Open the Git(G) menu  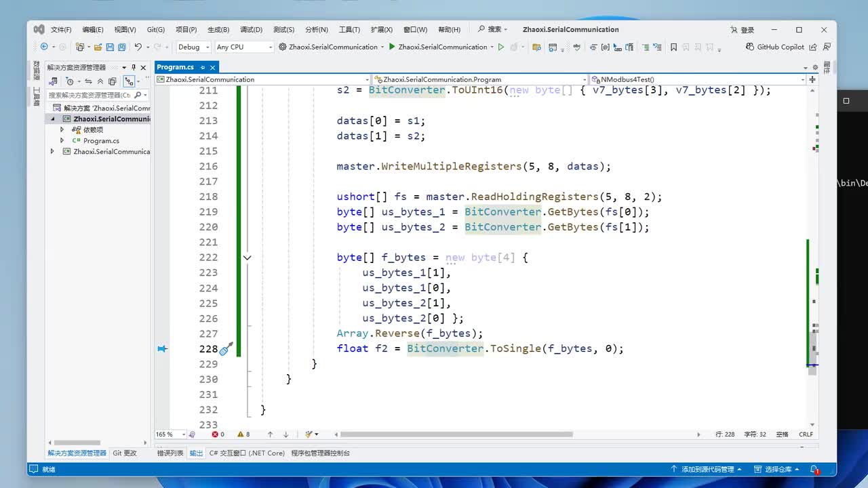pyautogui.click(x=156, y=30)
